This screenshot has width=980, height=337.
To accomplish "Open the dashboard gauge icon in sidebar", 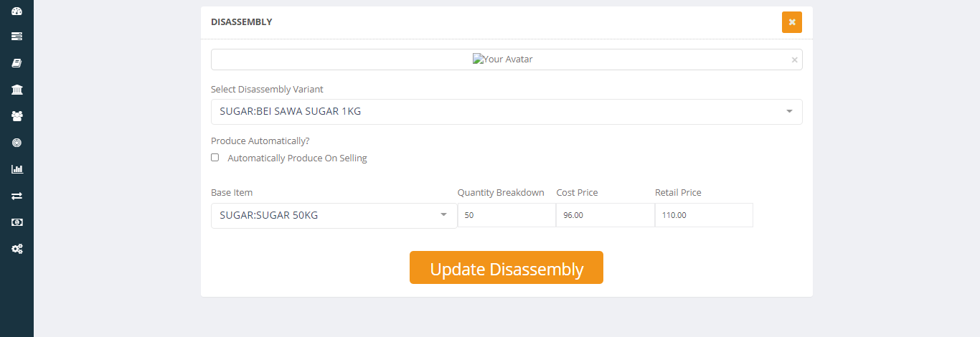I will pyautogui.click(x=17, y=11).
